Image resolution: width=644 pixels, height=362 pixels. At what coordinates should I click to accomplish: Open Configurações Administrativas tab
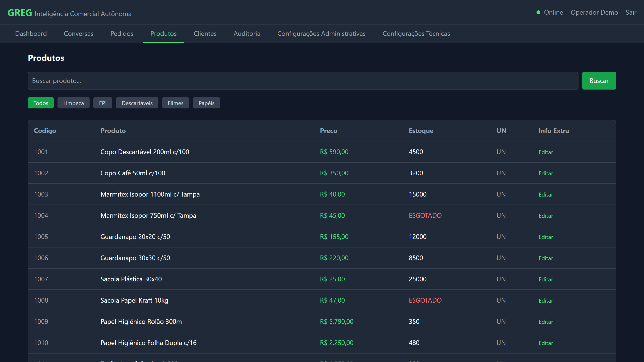coord(321,33)
